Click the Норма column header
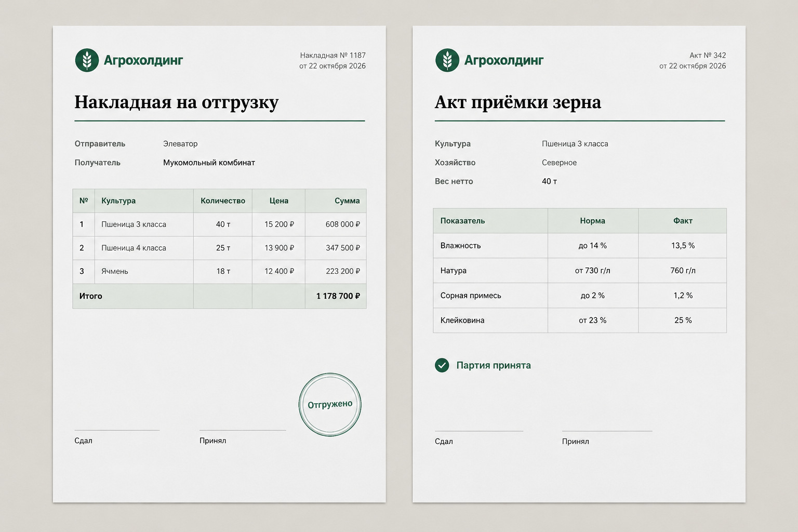The height and width of the screenshot is (532, 798). coord(593,221)
